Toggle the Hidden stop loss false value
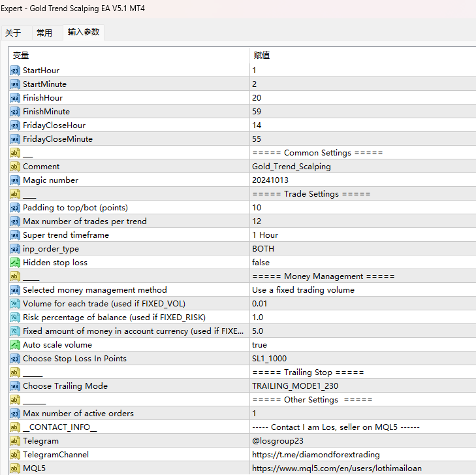Viewport: 476px width, 475px height. point(363,263)
